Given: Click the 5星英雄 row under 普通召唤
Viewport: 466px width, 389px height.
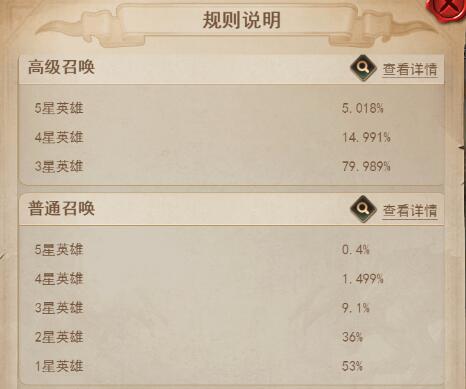Looking at the screenshot, I should [x=232, y=249].
